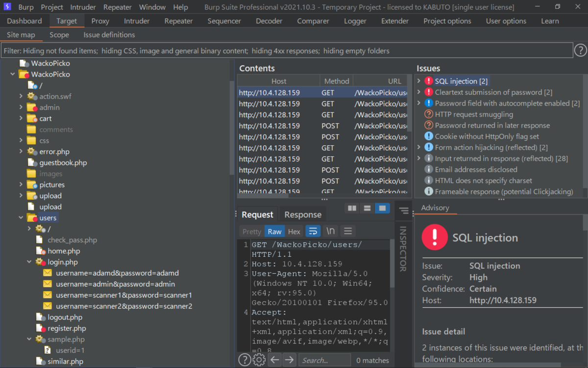Switch to top-bottom request/response layout
The width and height of the screenshot is (588, 368).
367,209
